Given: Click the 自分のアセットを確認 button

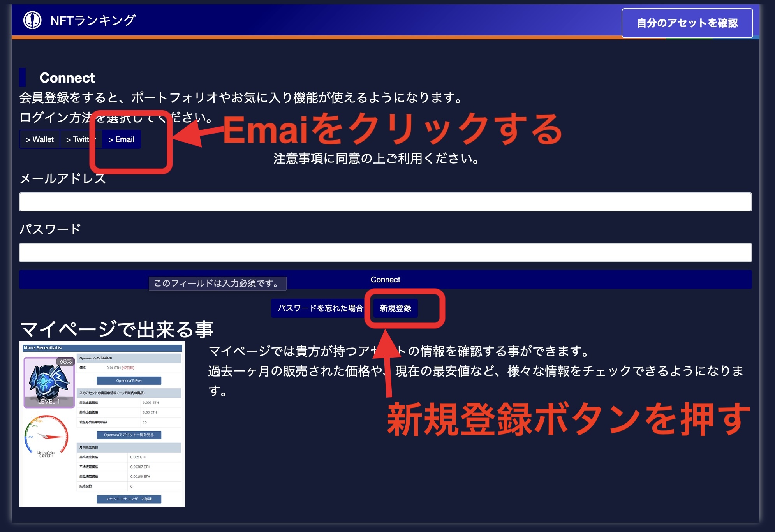Looking at the screenshot, I should 687,23.
